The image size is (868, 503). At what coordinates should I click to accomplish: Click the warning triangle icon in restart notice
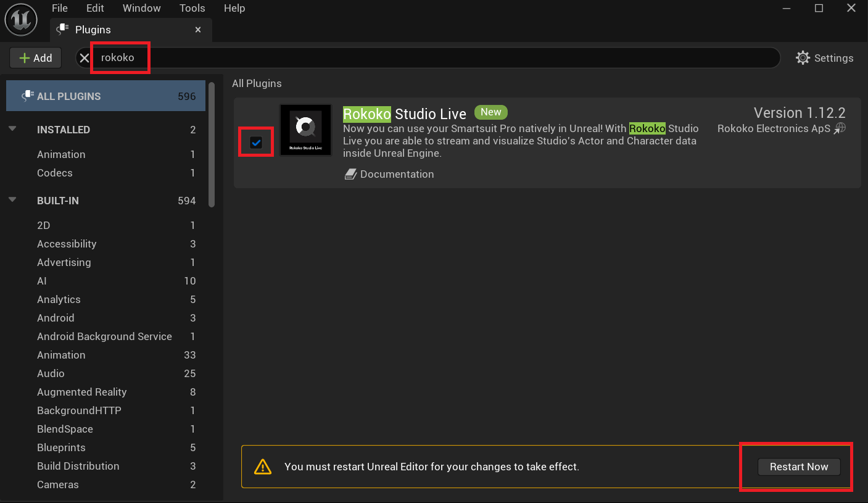[263, 467]
